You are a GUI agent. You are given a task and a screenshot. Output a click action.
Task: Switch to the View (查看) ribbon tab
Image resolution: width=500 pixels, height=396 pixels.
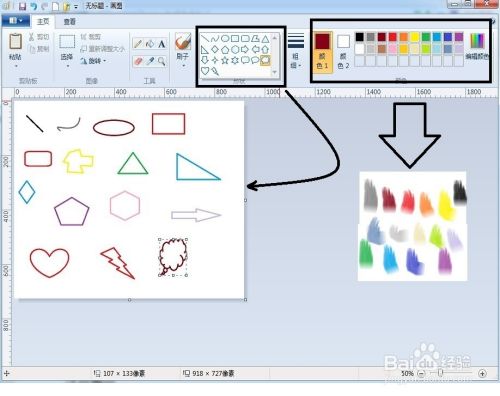coord(69,22)
